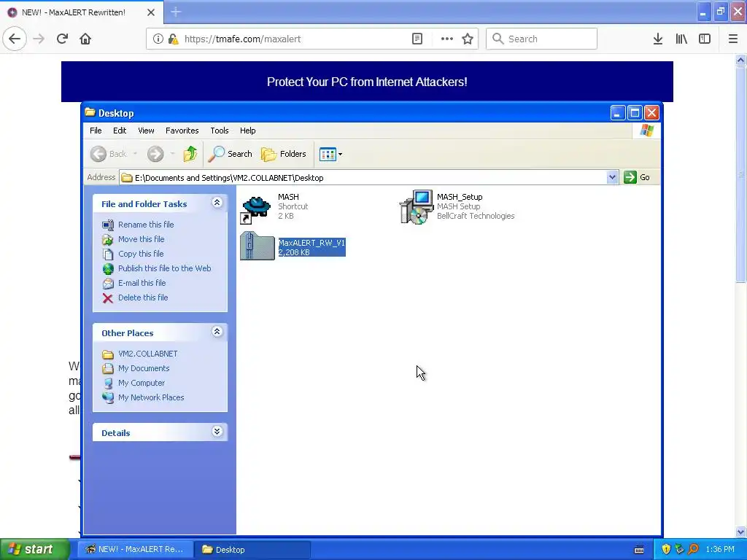Screen dimensions: 747x560
Task: Open Favorites menu in Explorer
Action: pyautogui.click(x=182, y=131)
